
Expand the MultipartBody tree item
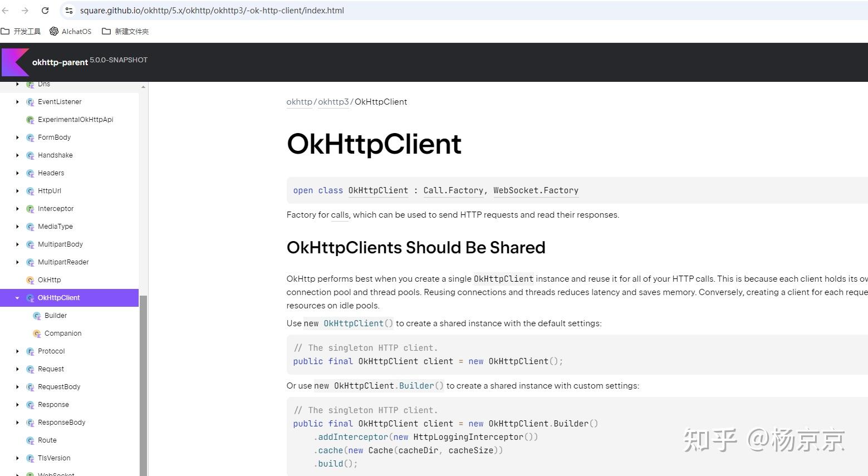tap(17, 244)
